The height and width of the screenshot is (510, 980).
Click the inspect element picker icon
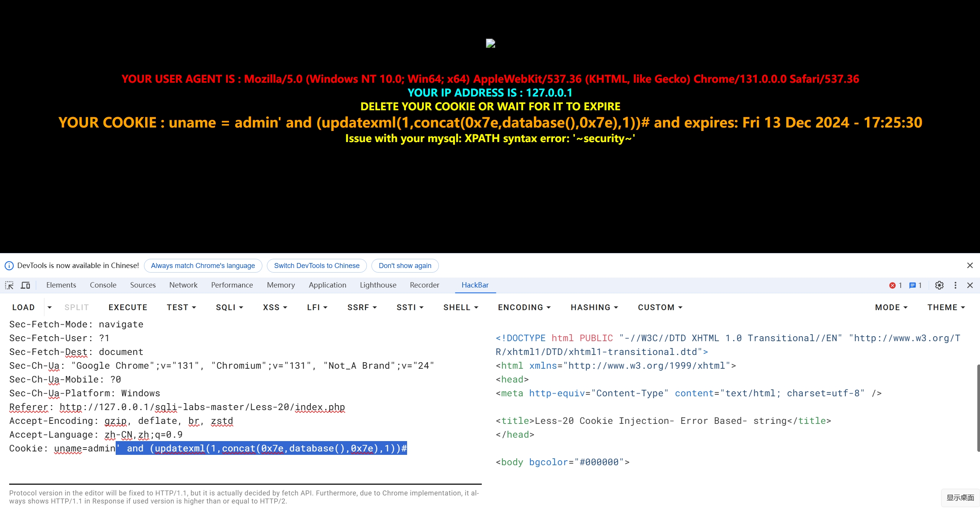(x=9, y=285)
